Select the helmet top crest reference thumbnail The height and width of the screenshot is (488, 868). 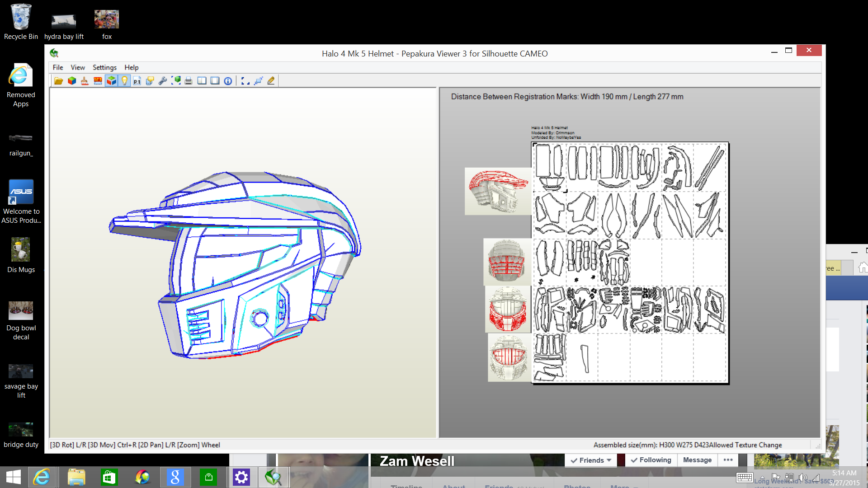pyautogui.click(x=498, y=191)
